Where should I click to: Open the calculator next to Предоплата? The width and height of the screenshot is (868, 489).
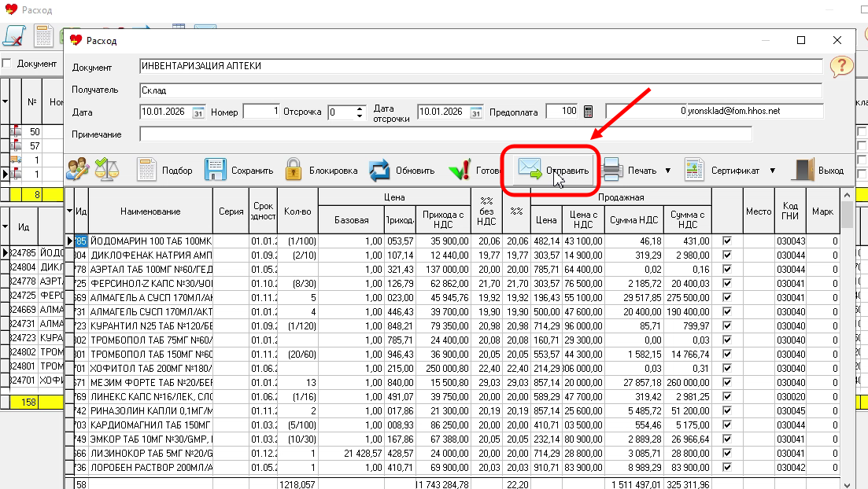(x=588, y=112)
